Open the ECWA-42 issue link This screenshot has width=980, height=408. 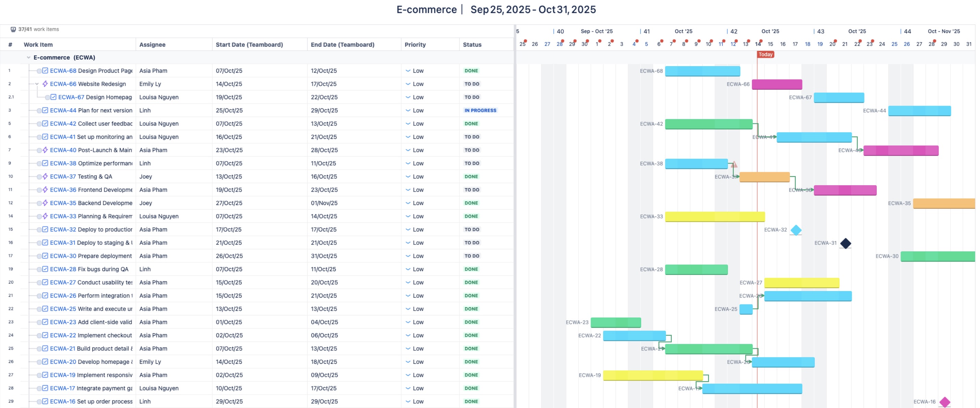pyautogui.click(x=63, y=123)
